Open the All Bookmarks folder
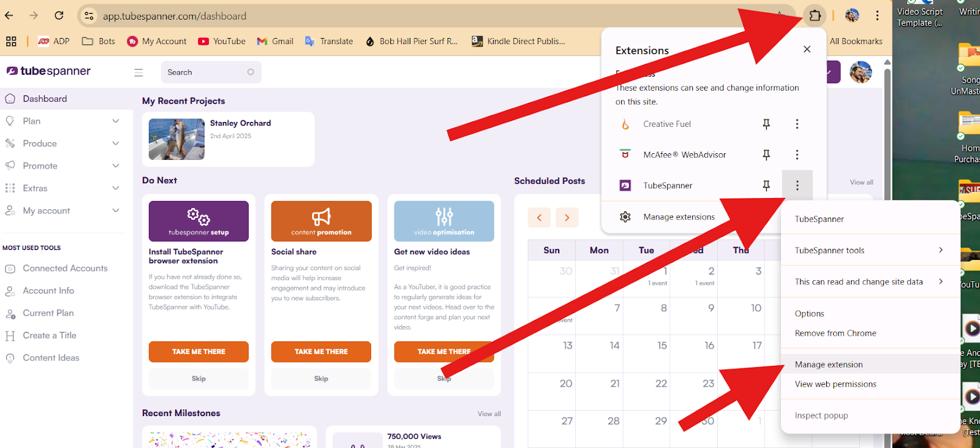Image resolution: width=980 pixels, height=448 pixels. 856,41
